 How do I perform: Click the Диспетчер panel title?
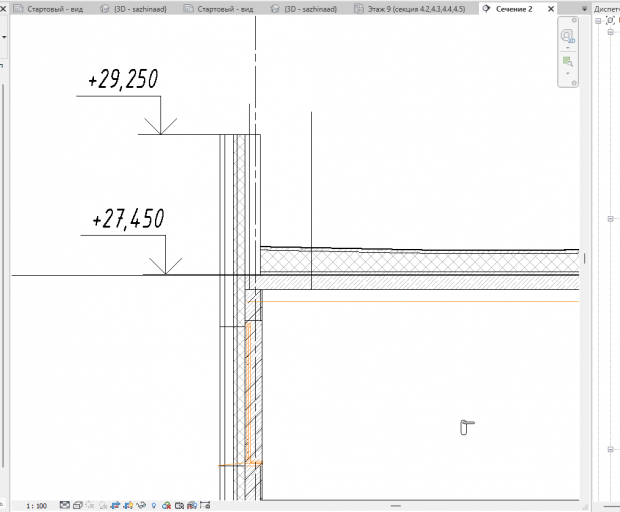[x=607, y=9]
